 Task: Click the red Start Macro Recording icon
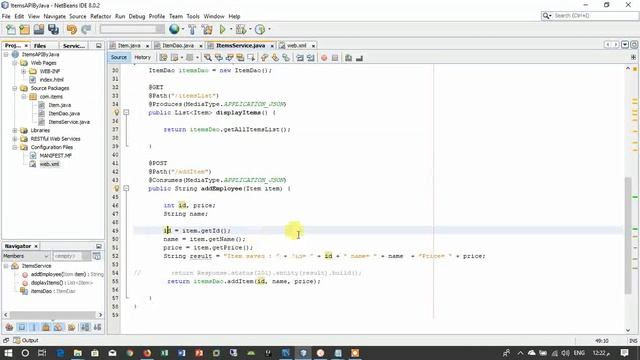pos(324,58)
